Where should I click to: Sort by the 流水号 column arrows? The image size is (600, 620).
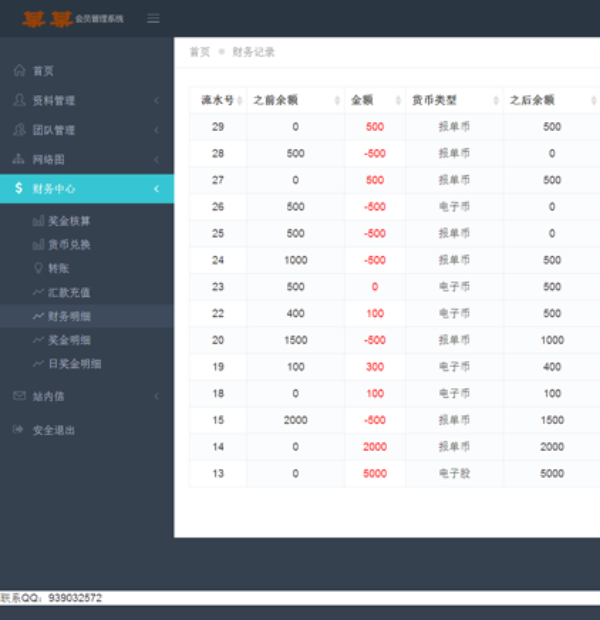click(239, 100)
